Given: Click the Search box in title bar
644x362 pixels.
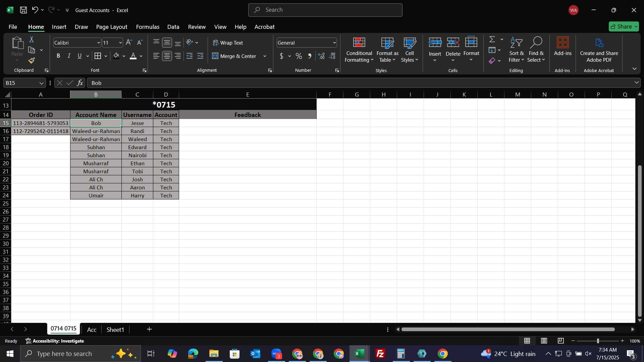Looking at the screenshot, I should (325, 10).
